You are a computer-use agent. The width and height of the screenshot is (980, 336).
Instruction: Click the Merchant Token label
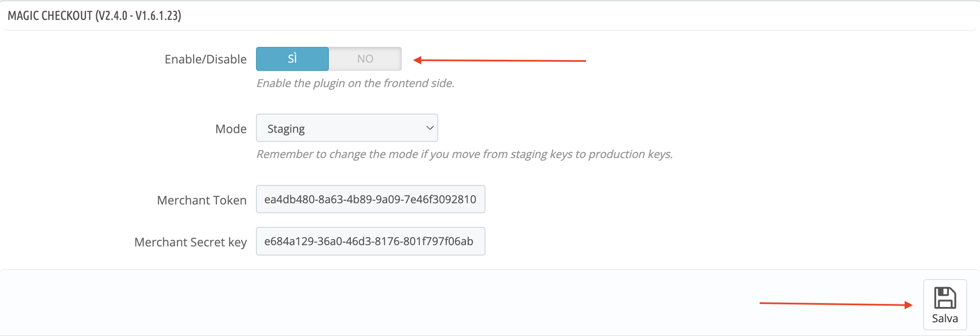pos(202,200)
